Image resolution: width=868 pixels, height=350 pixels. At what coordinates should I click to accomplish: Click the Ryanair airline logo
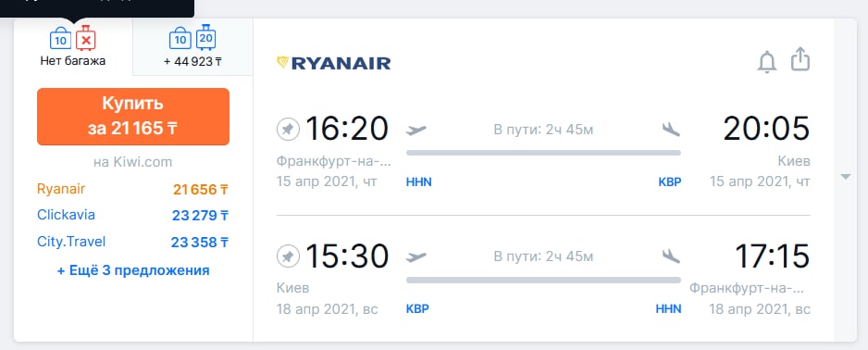tap(333, 63)
